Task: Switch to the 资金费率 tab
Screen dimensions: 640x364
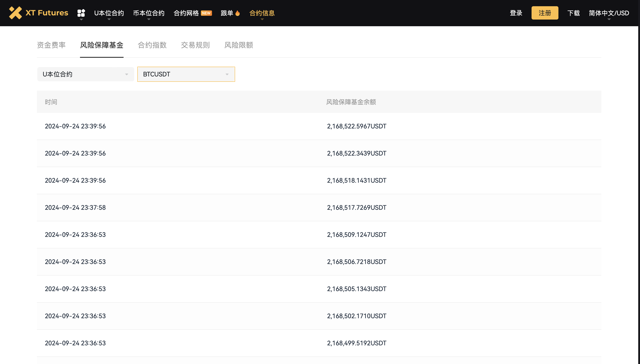Action: 51,45
